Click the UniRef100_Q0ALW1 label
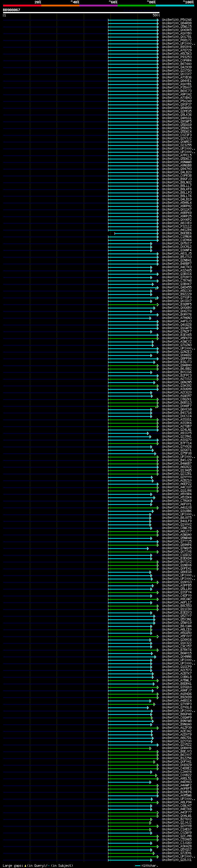The image size is (197, 868). [177, 816]
